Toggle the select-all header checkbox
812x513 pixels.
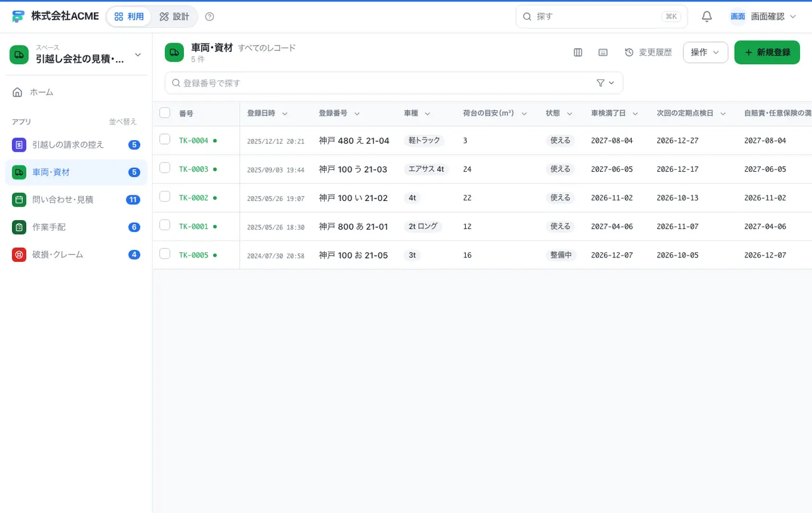[165, 113]
